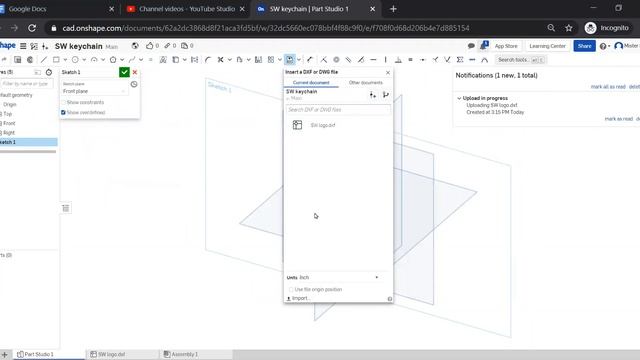640x360 pixels.
Task: Click branch icon in DXF dialog
Action: pyautogui.click(x=386, y=95)
